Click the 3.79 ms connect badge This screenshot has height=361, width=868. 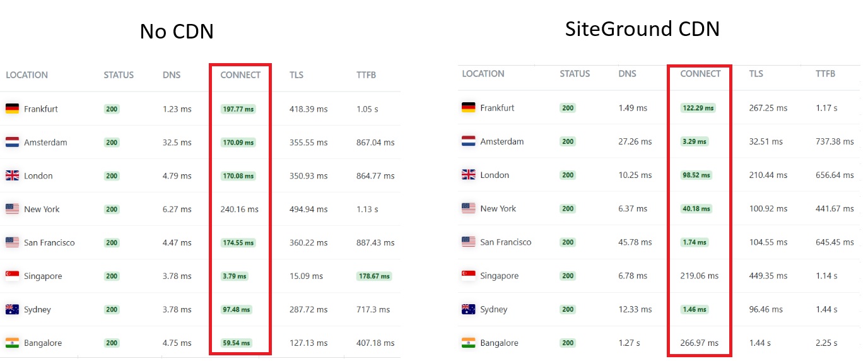[x=235, y=276]
